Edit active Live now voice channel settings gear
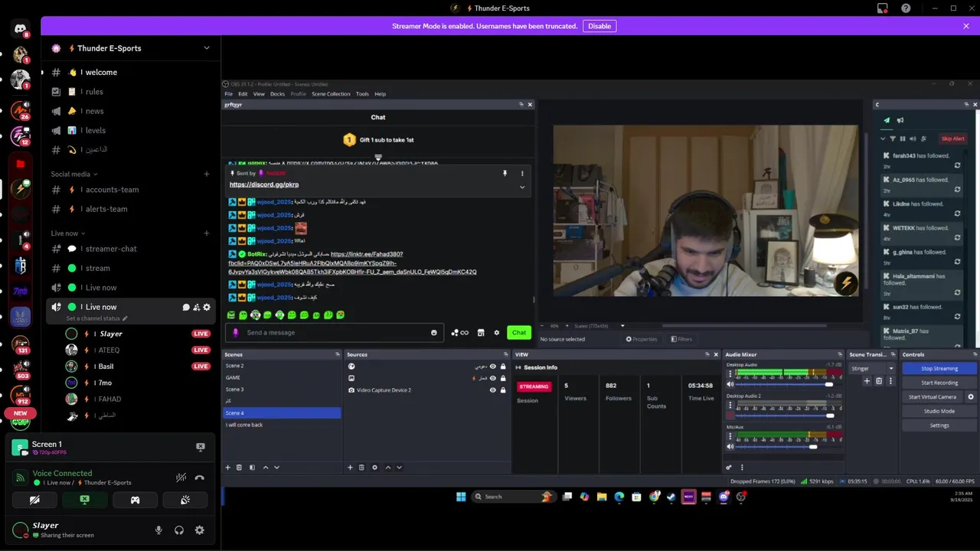Viewport: 980px width, 551px height. (x=207, y=307)
